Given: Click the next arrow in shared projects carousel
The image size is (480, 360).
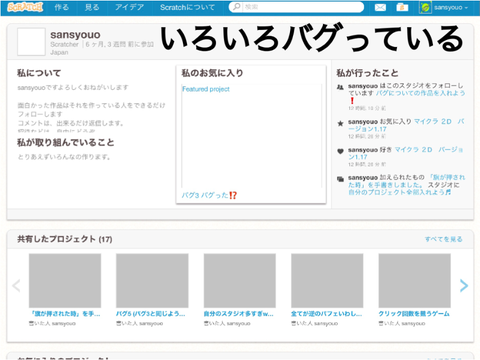Looking at the screenshot, I should (x=464, y=286).
